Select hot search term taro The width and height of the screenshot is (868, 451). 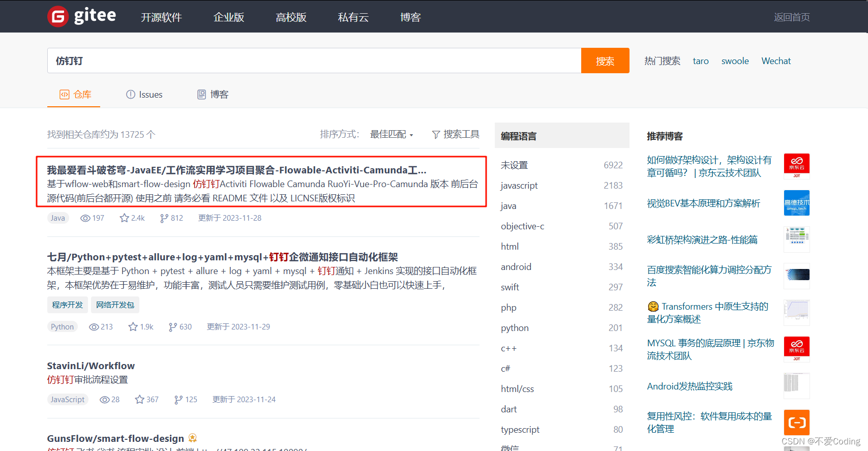[701, 61]
